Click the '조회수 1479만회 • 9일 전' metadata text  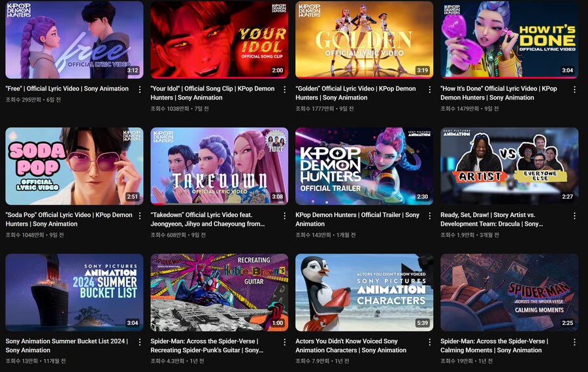coord(470,109)
